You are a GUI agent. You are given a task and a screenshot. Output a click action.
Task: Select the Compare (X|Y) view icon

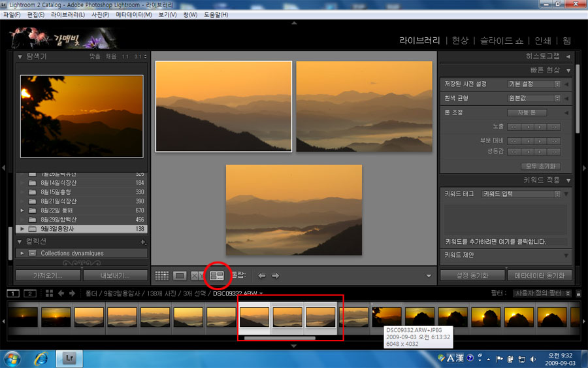click(197, 276)
